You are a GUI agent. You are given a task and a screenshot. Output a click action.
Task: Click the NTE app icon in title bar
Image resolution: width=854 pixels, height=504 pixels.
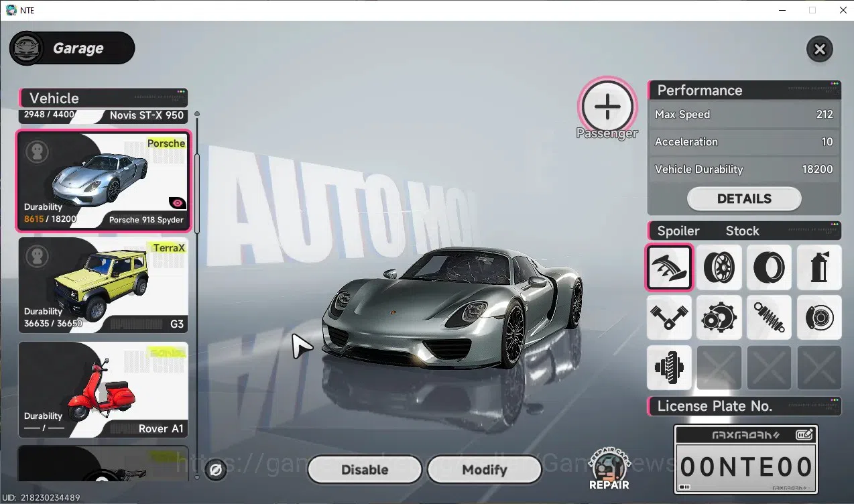(x=11, y=10)
